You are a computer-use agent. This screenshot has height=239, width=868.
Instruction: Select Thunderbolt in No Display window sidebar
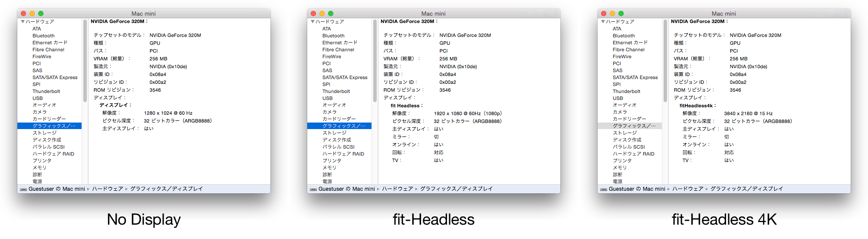(x=46, y=91)
